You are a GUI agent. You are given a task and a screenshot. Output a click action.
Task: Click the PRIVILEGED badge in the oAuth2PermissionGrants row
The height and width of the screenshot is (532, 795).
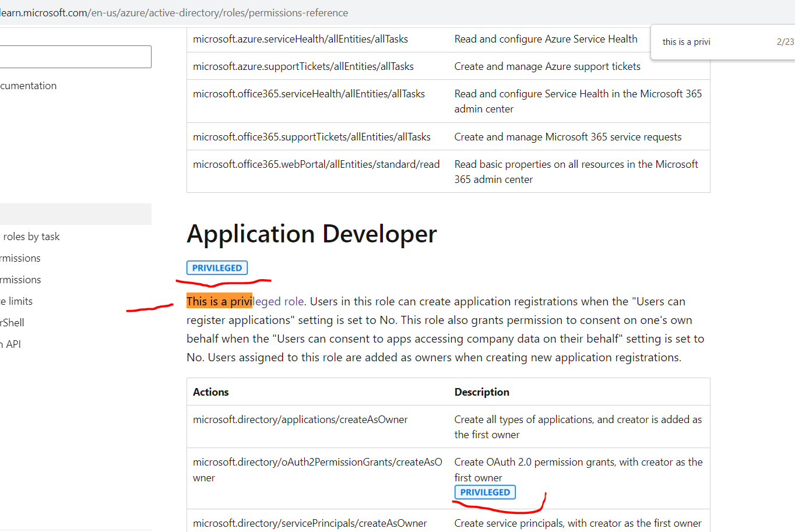(x=484, y=492)
